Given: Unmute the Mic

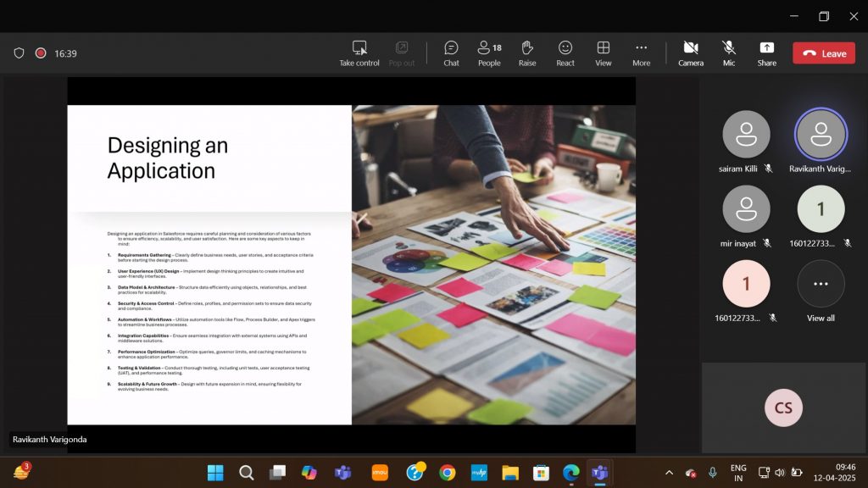Looking at the screenshot, I should [x=728, y=53].
